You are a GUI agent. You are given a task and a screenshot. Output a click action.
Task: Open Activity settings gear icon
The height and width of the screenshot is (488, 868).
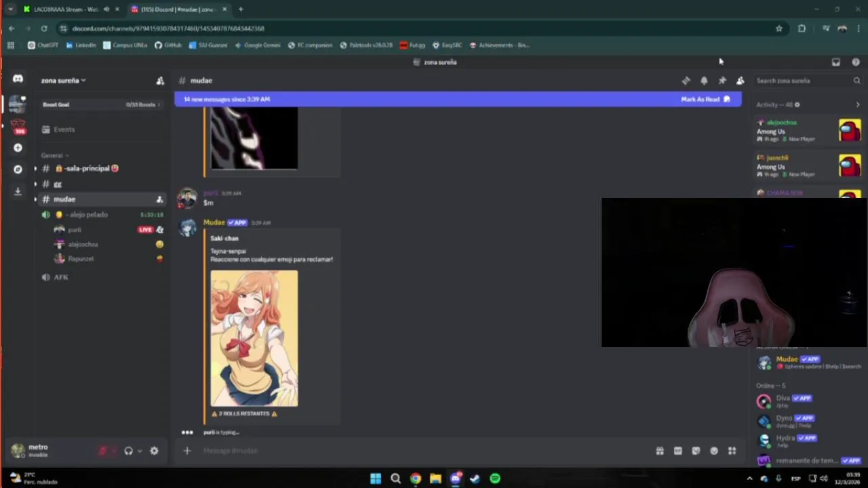click(797, 105)
